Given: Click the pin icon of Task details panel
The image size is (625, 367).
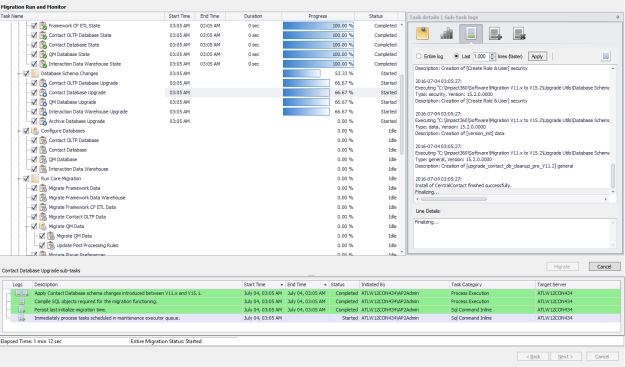Looking at the screenshot, I should pyautogui.click(x=618, y=17).
